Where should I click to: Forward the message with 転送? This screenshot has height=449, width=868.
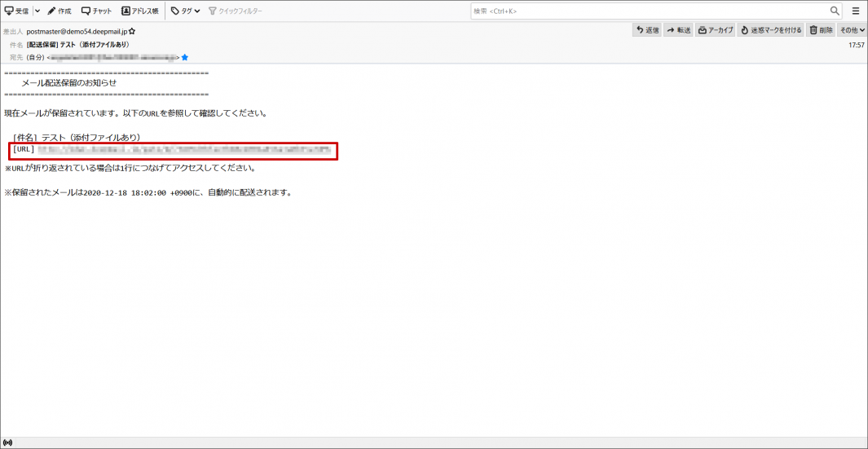point(678,30)
